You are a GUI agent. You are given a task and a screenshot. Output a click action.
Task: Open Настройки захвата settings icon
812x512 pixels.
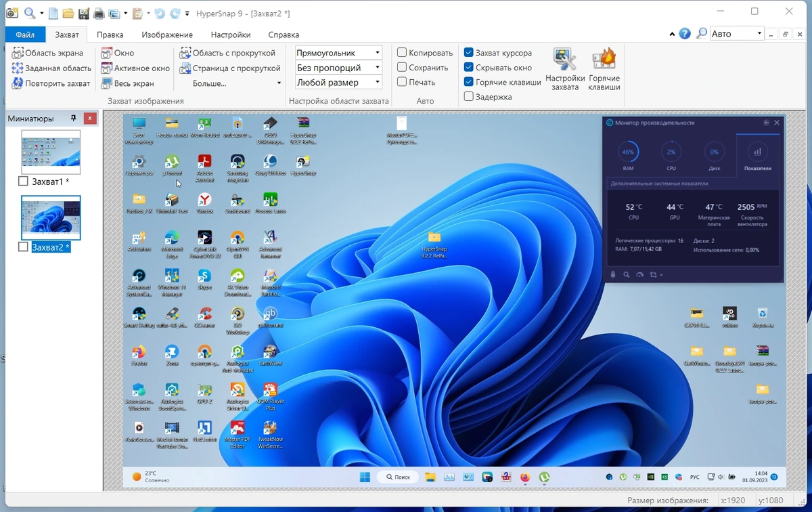(565, 60)
